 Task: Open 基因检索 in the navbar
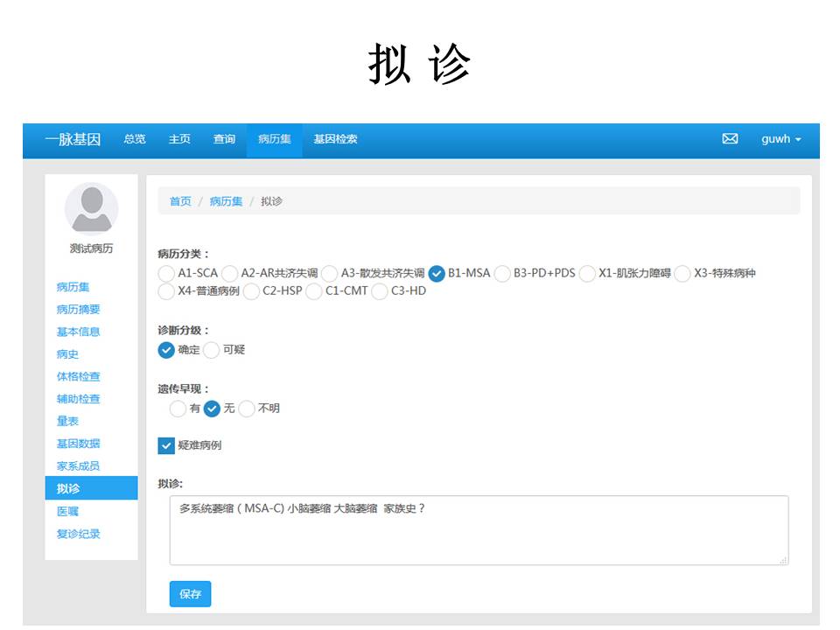335,139
